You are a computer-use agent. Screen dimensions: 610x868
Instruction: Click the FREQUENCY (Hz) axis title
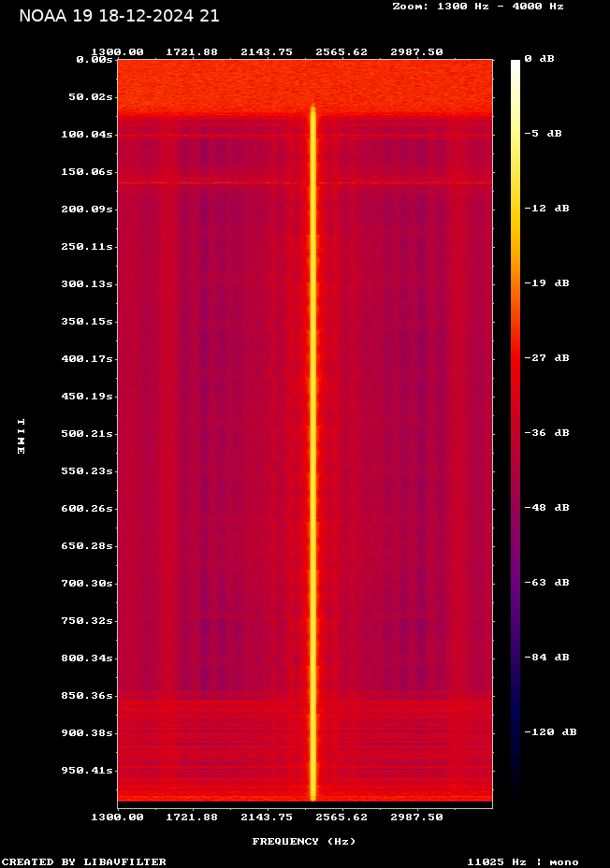pos(303,841)
